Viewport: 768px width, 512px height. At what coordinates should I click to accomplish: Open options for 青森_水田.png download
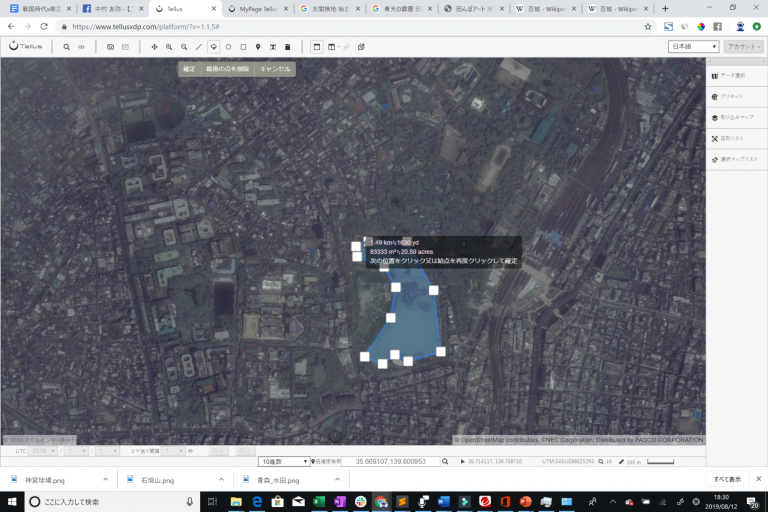coord(337,480)
